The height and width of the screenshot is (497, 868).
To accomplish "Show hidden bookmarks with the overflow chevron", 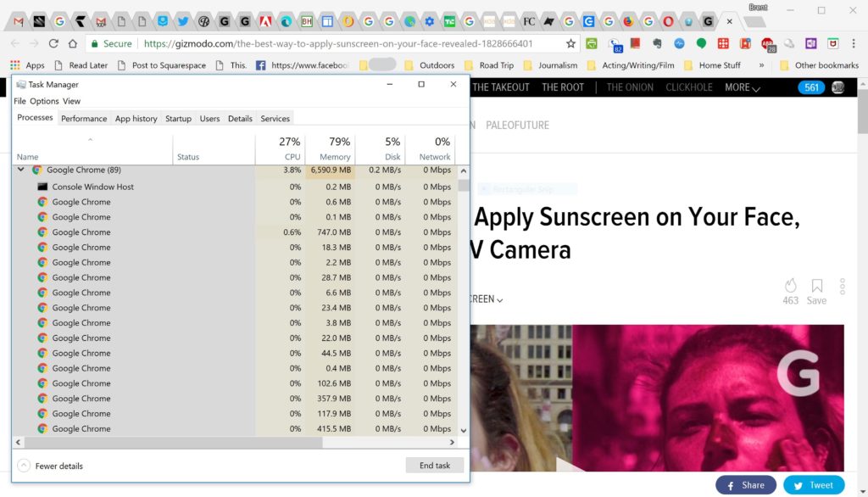I will click(761, 65).
